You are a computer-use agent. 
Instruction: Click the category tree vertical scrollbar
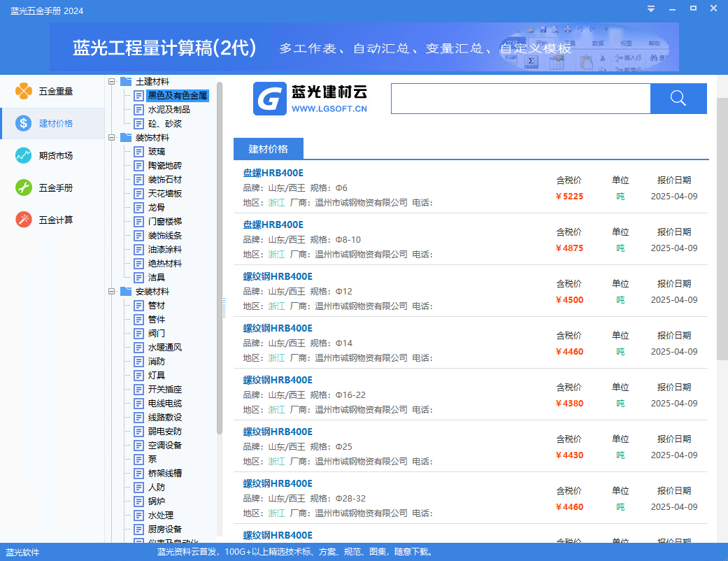[220, 258]
